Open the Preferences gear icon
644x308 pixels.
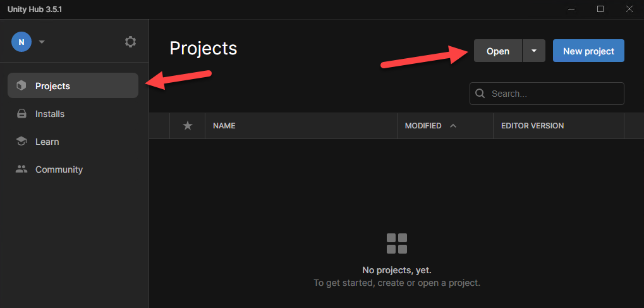130,42
